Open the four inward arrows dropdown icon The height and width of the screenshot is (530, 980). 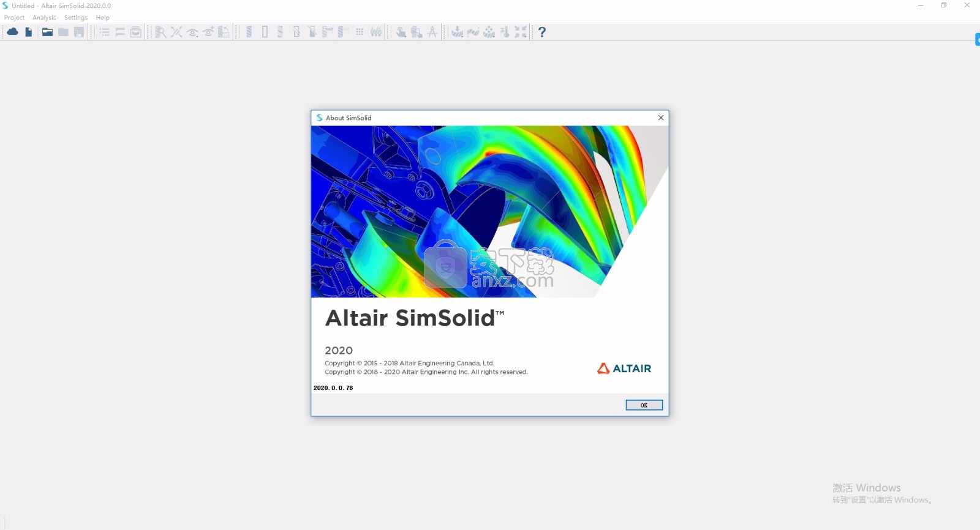[521, 32]
